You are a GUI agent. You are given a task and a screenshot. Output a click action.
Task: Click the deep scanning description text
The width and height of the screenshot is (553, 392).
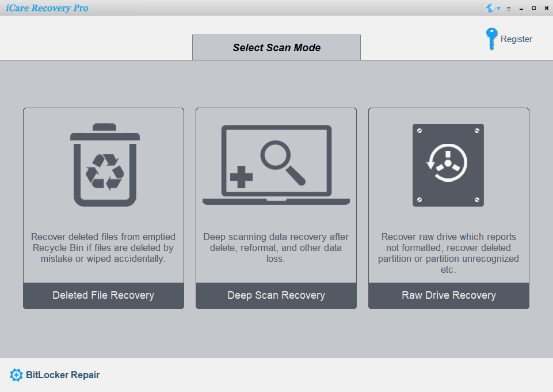276,248
